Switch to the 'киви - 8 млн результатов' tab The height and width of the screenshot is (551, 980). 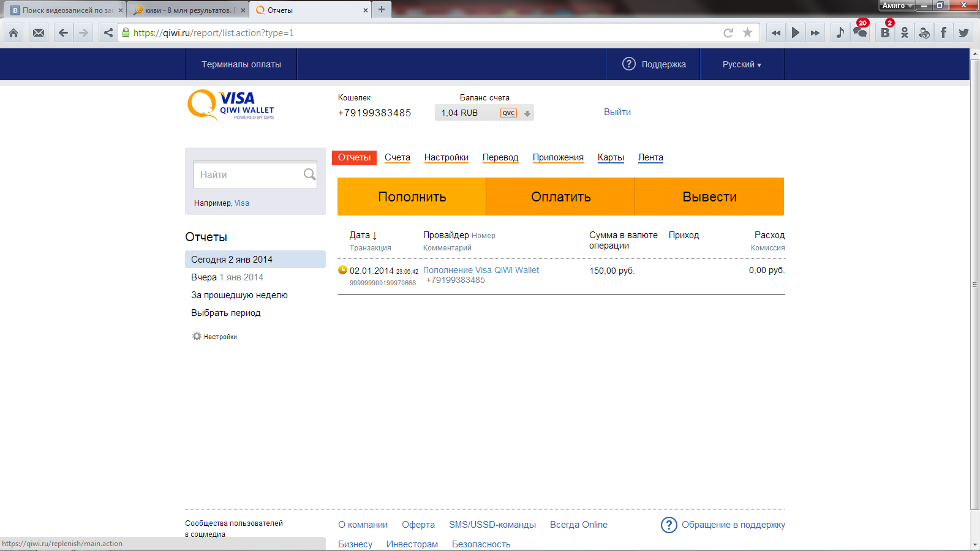click(188, 10)
